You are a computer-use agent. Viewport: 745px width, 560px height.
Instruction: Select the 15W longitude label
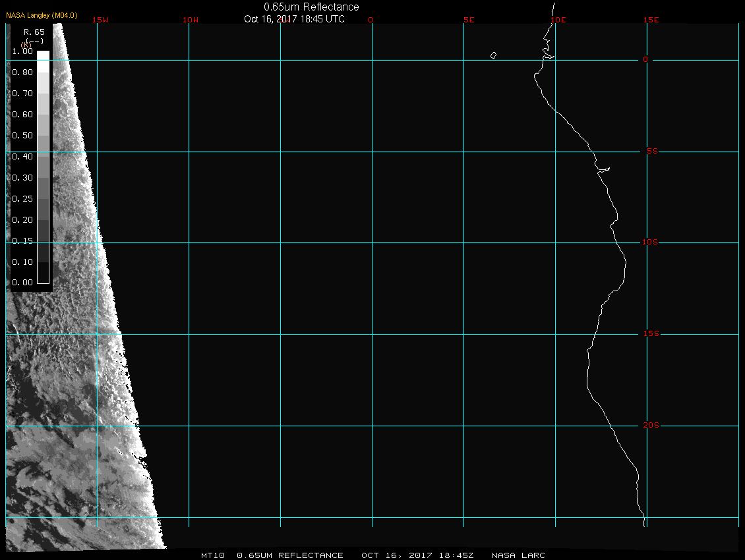pos(100,20)
